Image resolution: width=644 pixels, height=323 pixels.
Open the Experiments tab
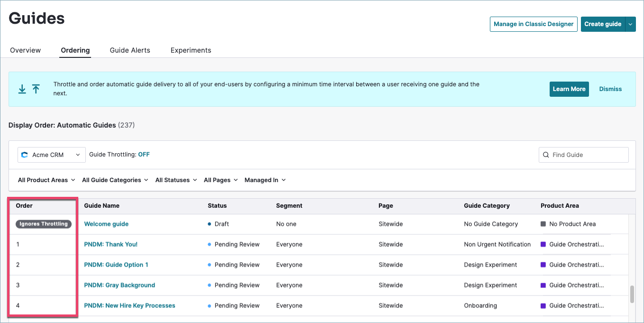coord(191,50)
